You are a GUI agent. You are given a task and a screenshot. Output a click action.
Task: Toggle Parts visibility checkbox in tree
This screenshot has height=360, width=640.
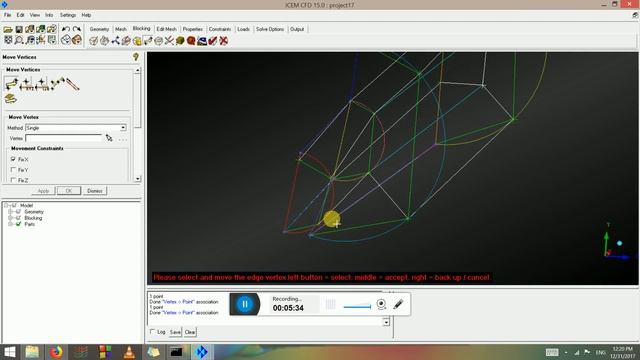coord(18,224)
